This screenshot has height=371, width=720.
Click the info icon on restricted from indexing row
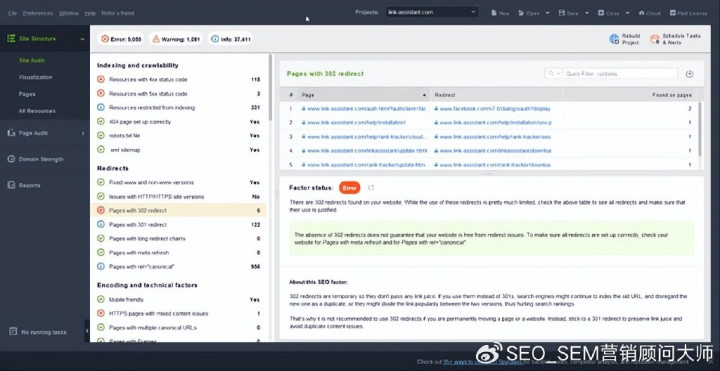pos(101,107)
